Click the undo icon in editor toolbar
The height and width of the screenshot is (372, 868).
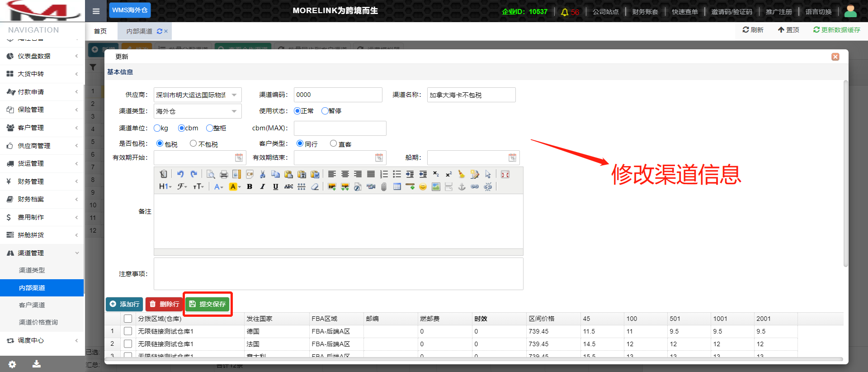[x=180, y=174]
